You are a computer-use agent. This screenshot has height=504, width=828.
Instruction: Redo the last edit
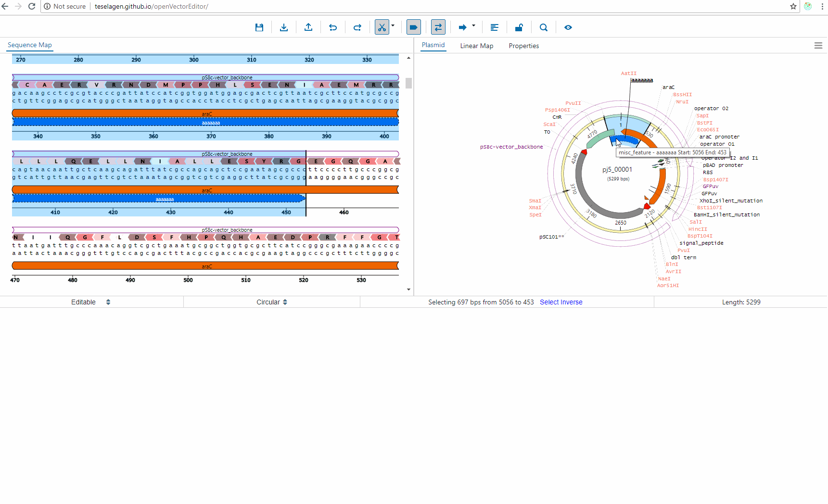point(357,27)
